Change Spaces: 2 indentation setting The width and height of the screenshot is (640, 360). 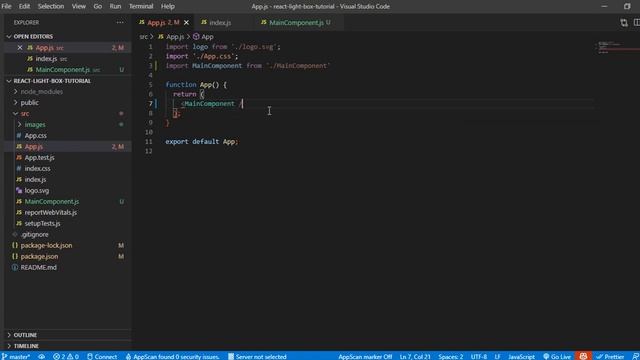coord(451,356)
